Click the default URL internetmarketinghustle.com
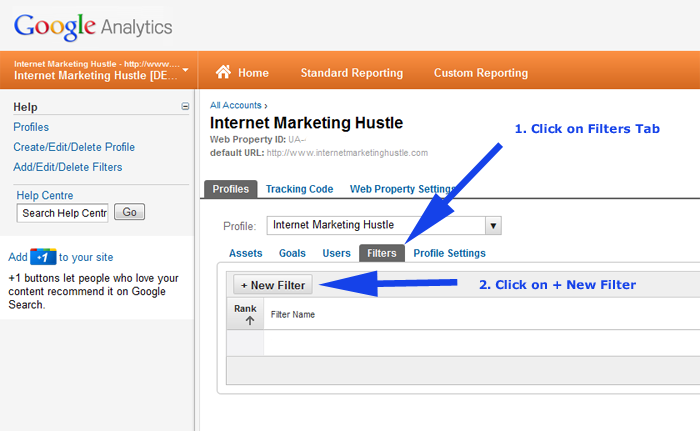 point(347,153)
